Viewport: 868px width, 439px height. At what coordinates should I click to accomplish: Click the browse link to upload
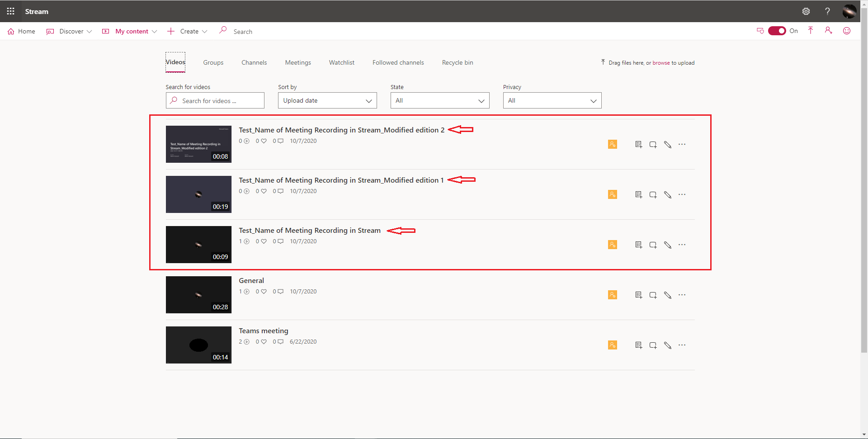click(x=661, y=63)
